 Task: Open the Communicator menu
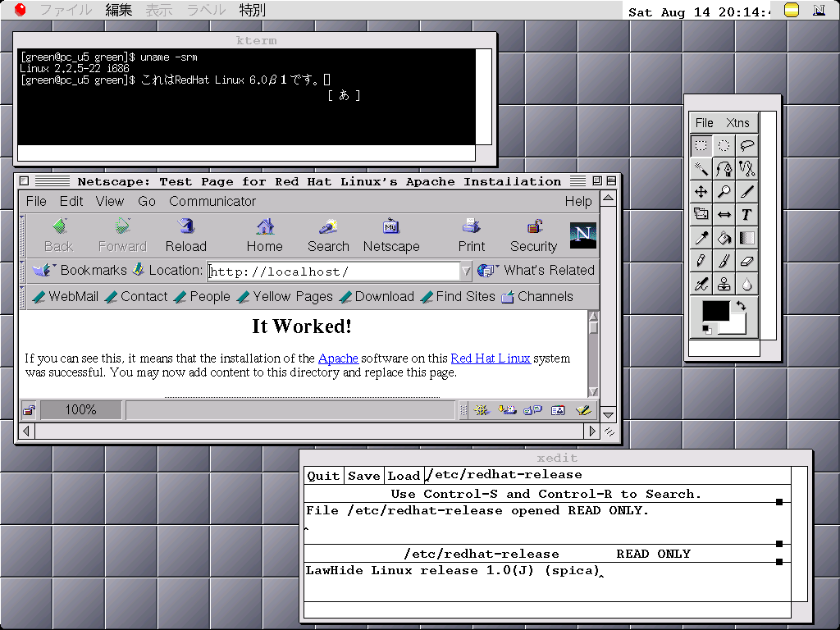(212, 202)
